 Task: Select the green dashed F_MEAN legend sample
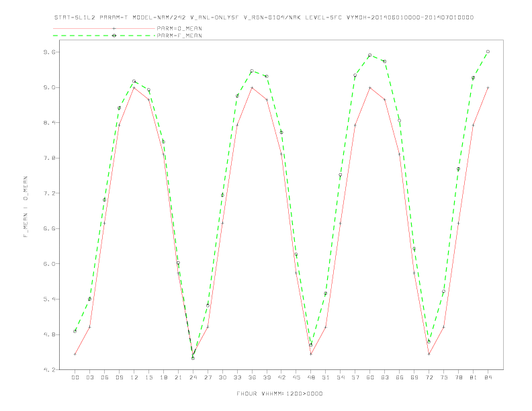click(104, 36)
